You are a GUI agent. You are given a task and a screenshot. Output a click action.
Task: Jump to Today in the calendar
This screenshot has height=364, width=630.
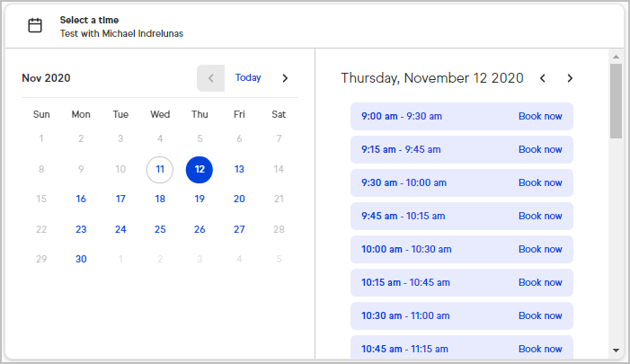[x=248, y=78]
